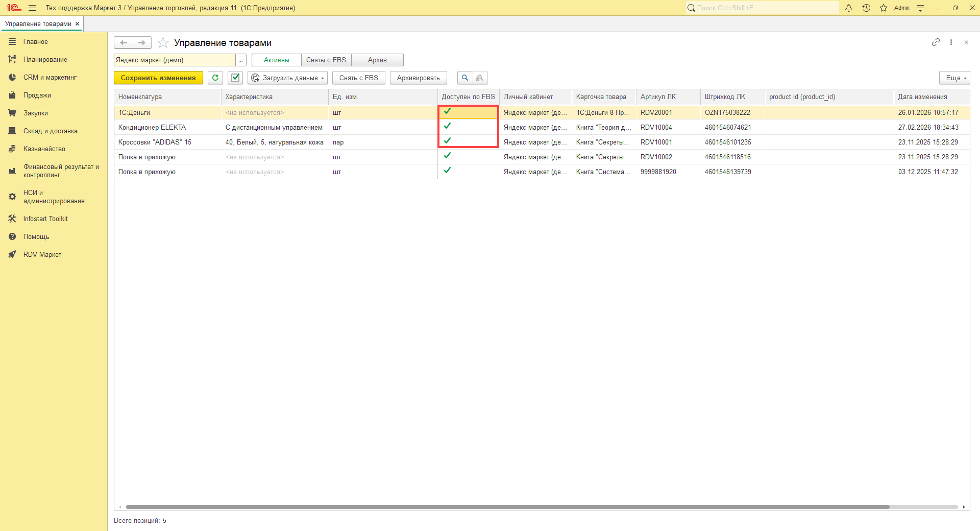Image resolution: width=980 pixels, height=531 pixels.
Task: Open the RDV Маркет rocket section
Action: (x=42, y=254)
